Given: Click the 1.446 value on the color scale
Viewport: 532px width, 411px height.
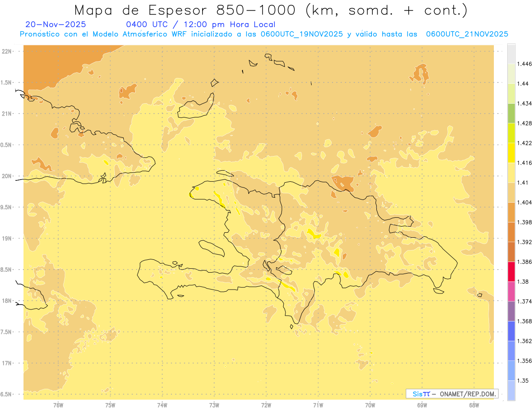Looking at the screenshot, I should click(524, 64).
